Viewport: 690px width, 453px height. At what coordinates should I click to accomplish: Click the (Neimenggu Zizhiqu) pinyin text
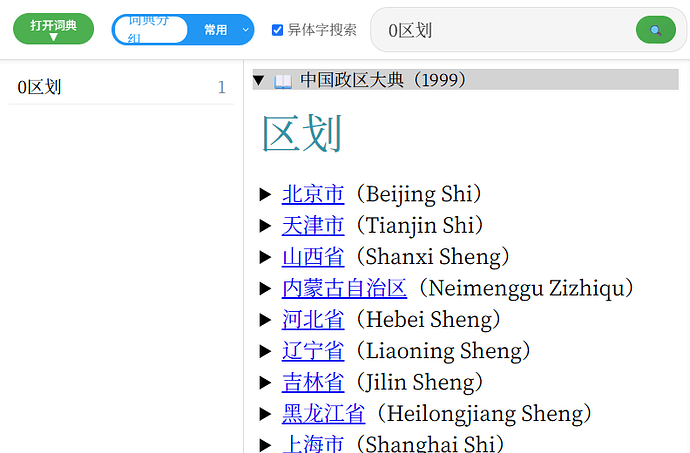tap(525, 288)
